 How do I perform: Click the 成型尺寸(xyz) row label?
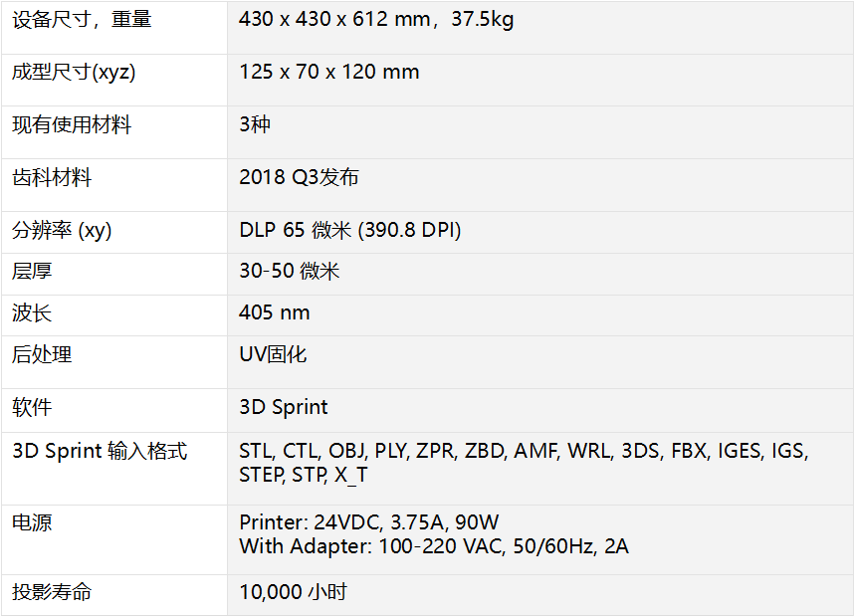coord(74,72)
